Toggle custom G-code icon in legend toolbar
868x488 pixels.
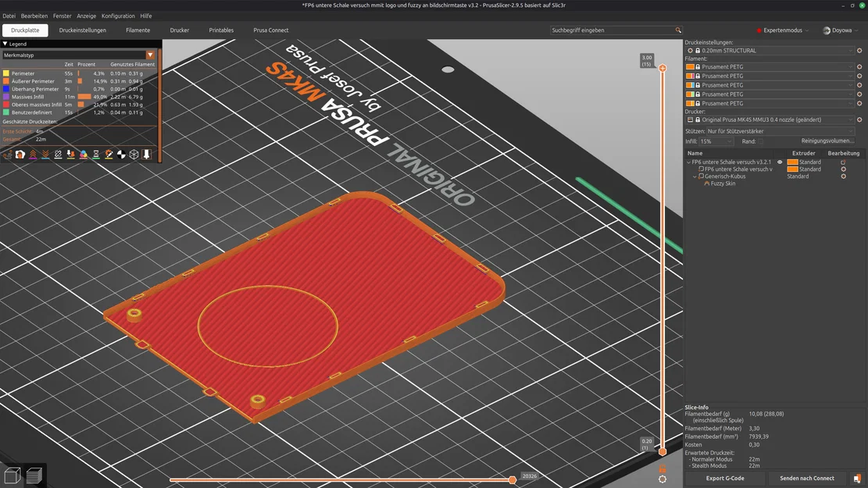coord(109,155)
